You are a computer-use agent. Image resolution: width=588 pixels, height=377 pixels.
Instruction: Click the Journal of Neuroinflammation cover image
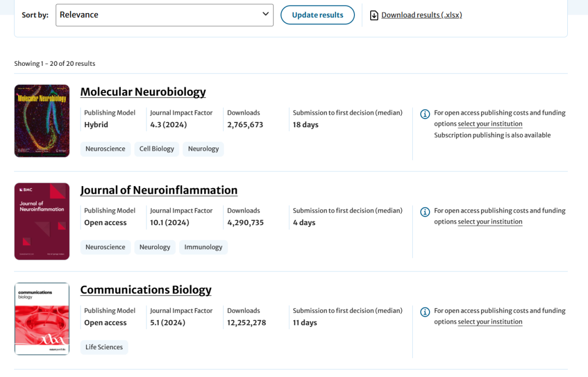pyautogui.click(x=42, y=221)
